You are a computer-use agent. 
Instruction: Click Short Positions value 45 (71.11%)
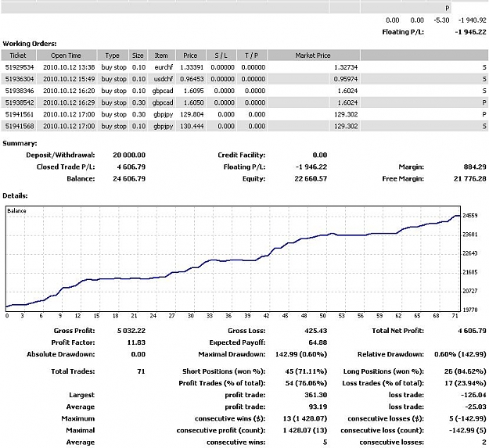tap(306, 371)
